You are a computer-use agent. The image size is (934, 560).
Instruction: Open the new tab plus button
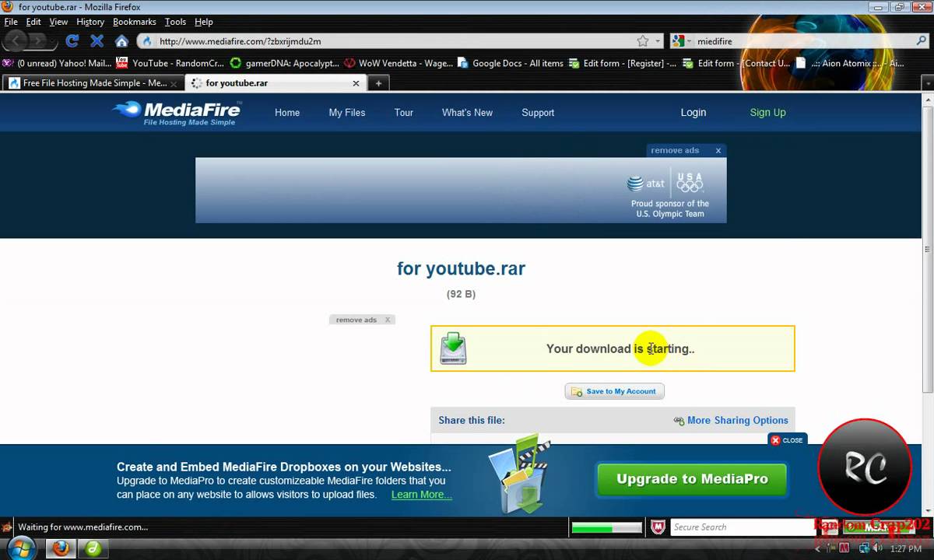click(378, 83)
